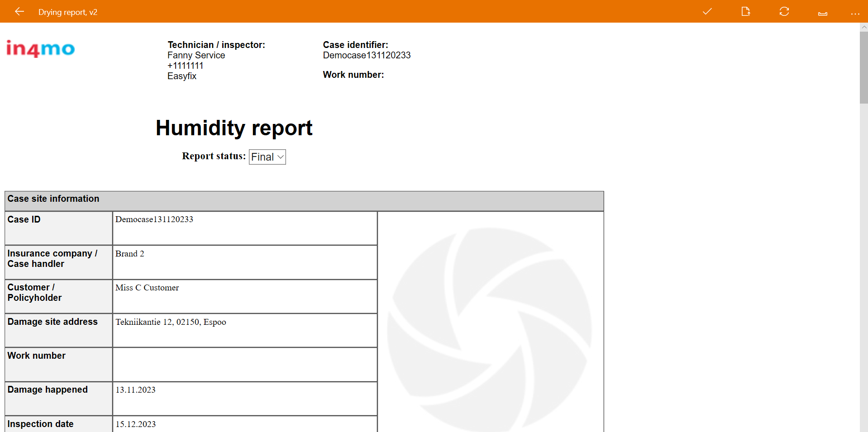Click the empty Work number field
Viewport: 868px width, 432px height.
244,365
